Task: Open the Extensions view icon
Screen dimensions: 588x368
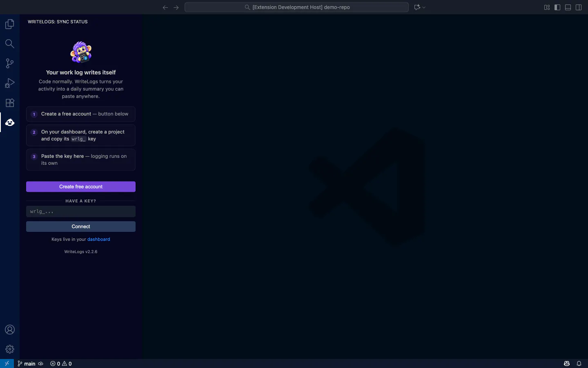Action: coord(10,103)
